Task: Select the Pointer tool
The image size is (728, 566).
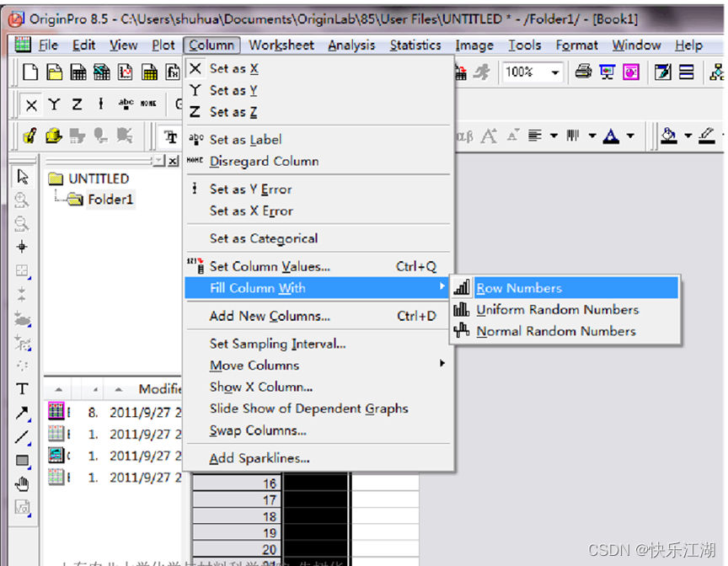Action: [22, 177]
